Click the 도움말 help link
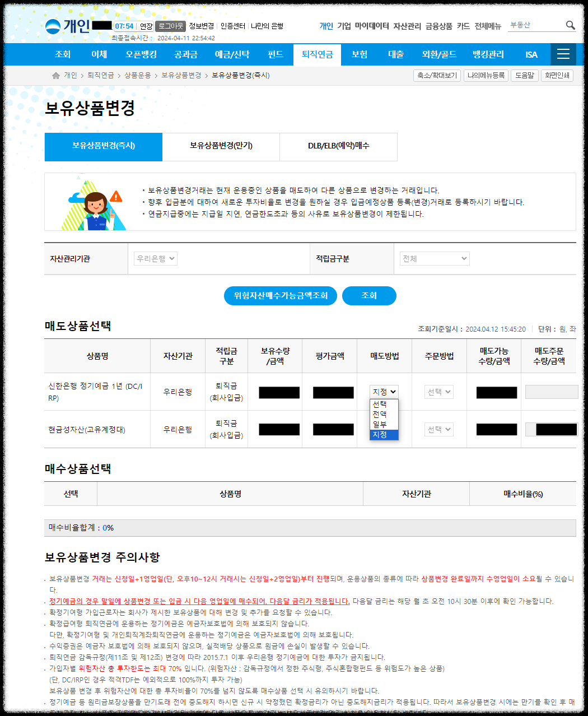 pyautogui.click(x=524, y=75)
